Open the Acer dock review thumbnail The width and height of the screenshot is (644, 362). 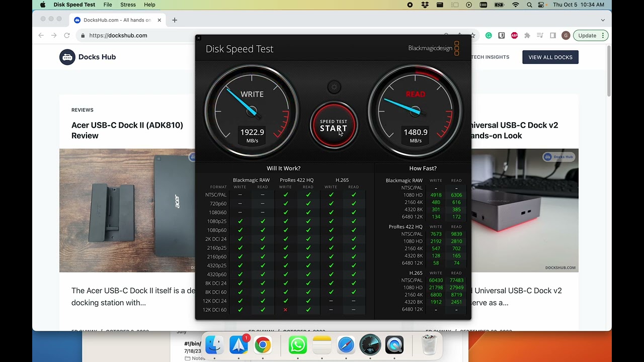(x=127, y=210)
